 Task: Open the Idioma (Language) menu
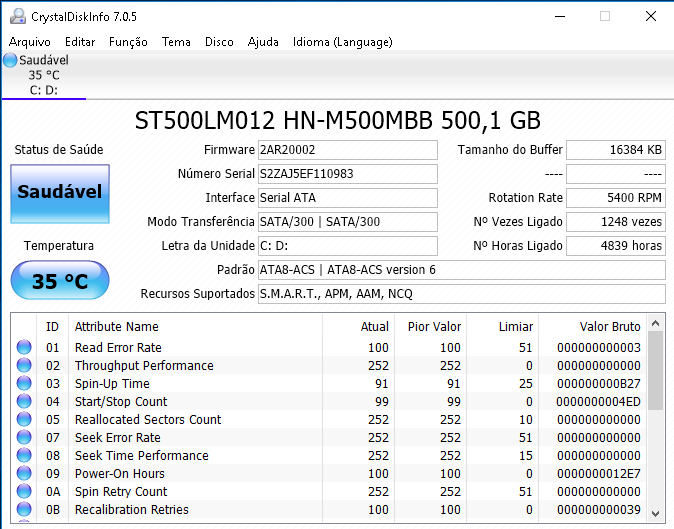point(343,42)
